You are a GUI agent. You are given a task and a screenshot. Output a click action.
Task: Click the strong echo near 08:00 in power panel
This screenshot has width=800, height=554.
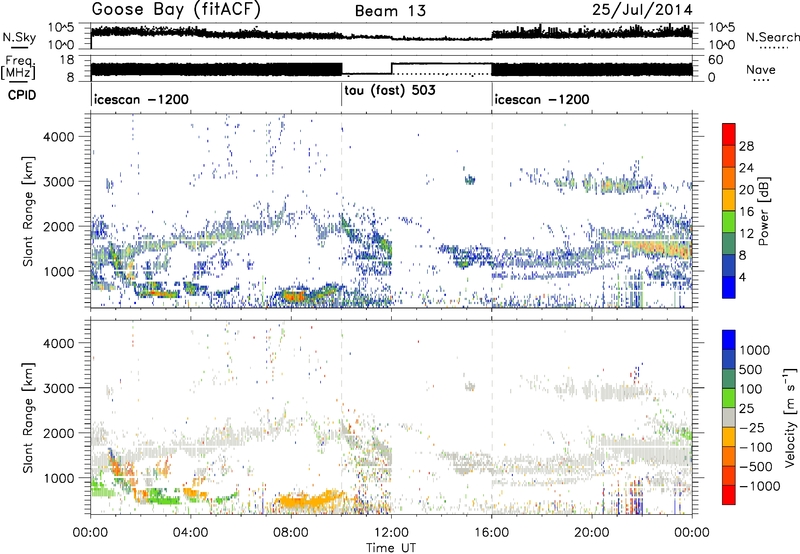pos(293,295)
